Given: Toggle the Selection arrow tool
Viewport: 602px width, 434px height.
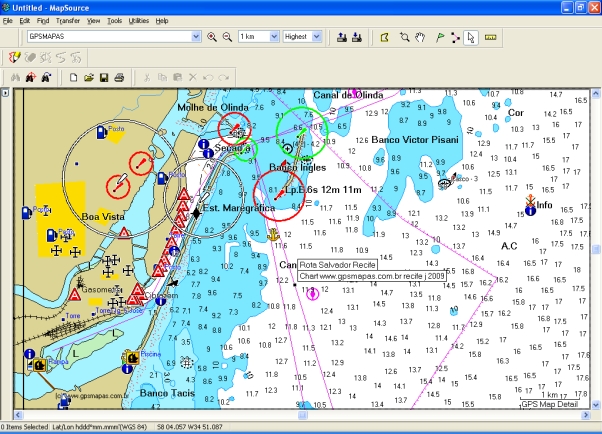Looking at the screenshot, I should 473,37.
